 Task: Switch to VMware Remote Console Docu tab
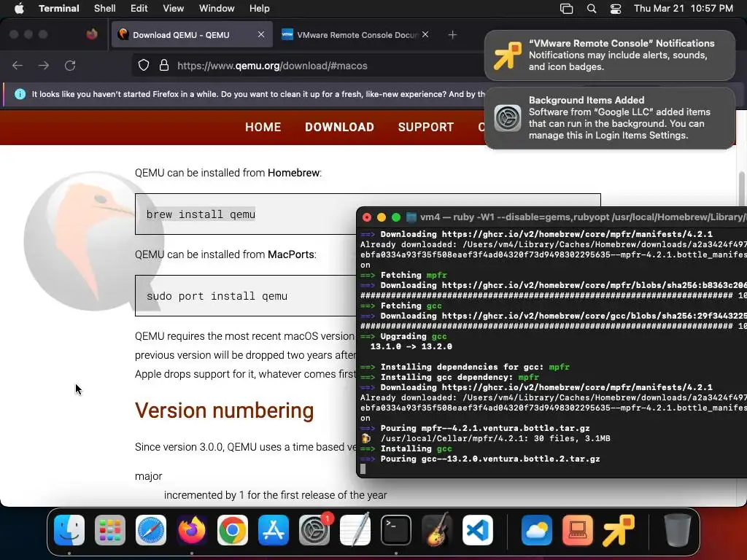pos(355,34)
